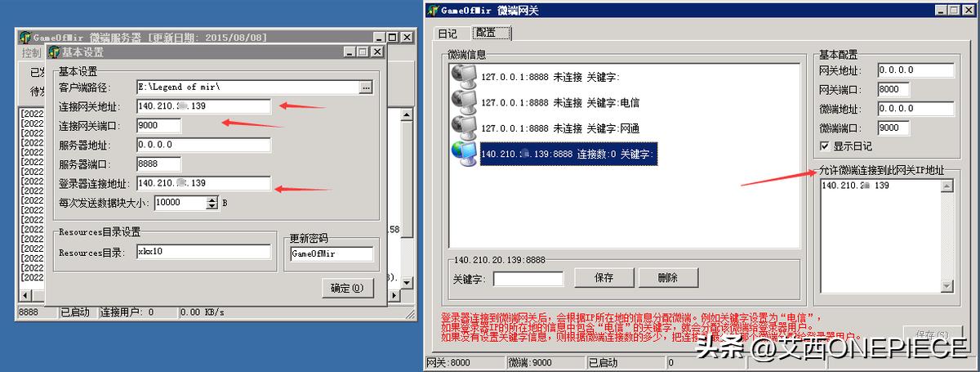This screenshot has width=980, height=372.
Task: Click the app icon in 微端服务器 title bar
Action: pos(25,38)
